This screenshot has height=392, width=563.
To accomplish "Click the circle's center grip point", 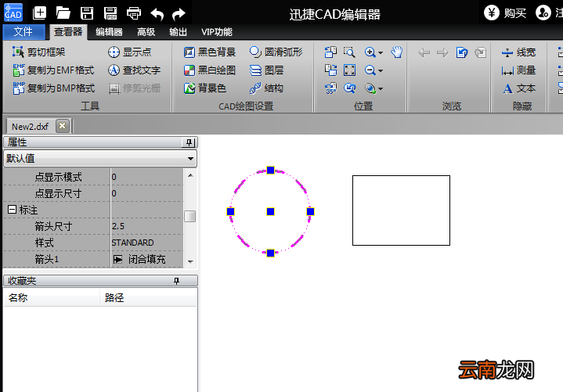I will tap(270, 211).
